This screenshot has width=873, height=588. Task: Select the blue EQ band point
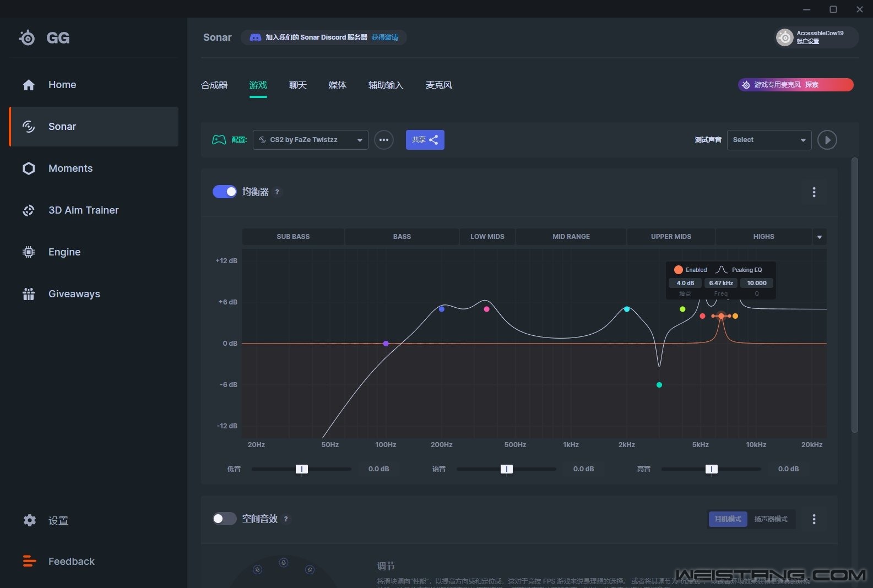pos(442,309)
